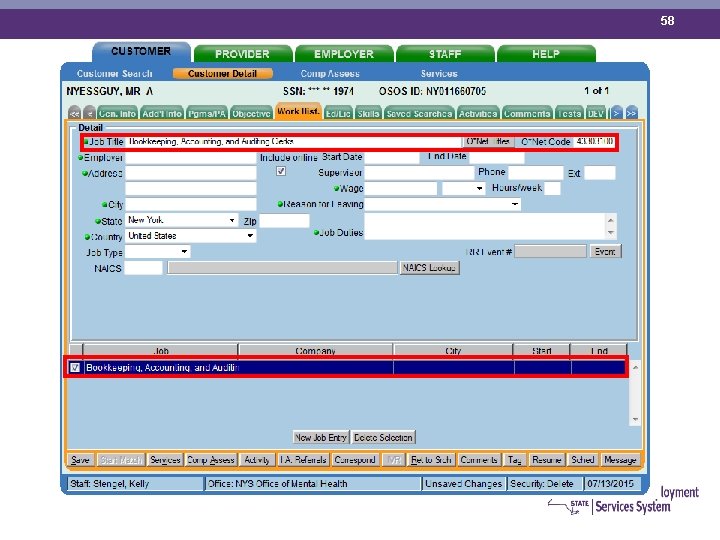Open the Saved Searches tab

pos(419,113)
